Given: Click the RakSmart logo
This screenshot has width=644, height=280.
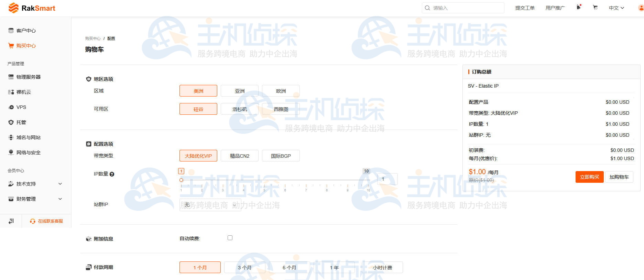Looking at the screenshot, I should pos(32,8).
